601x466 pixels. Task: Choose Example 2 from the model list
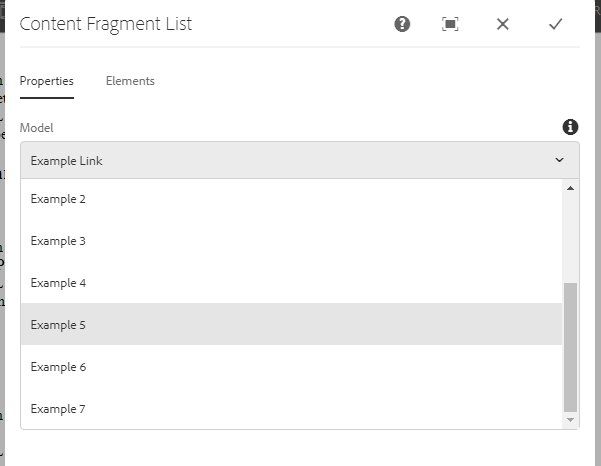pyautogui.click(x=291, y=199)
